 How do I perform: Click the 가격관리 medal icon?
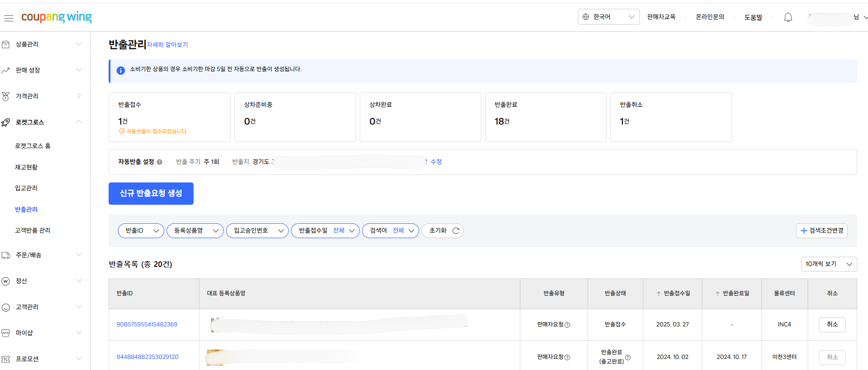click(x=6, y=96)
